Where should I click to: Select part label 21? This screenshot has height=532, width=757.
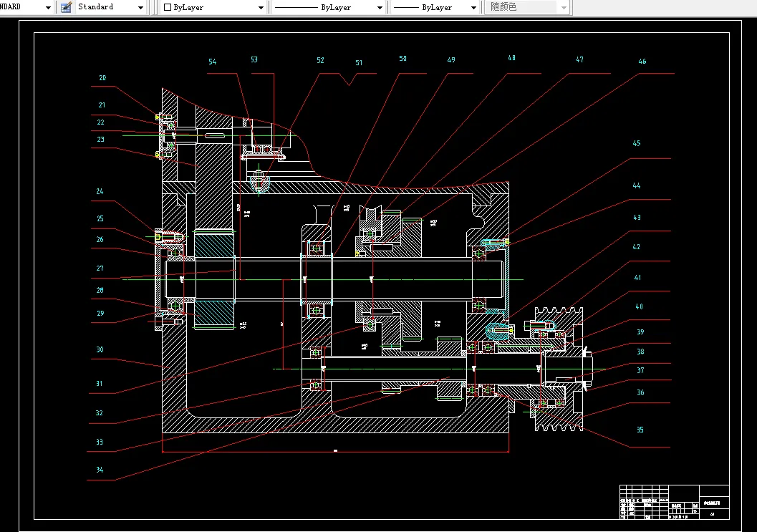tap(102, 105)
